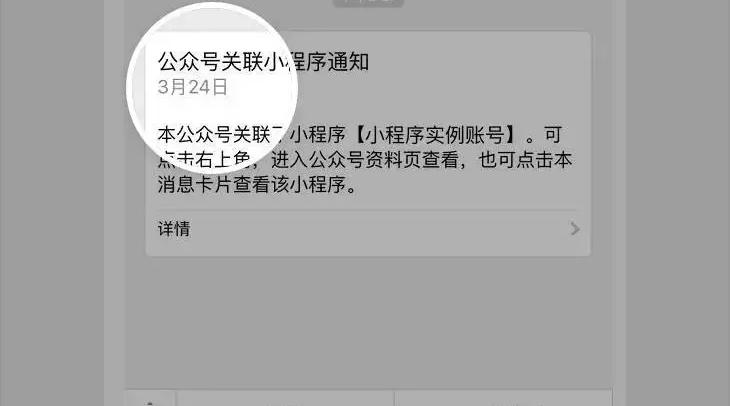Viewport: 730px width, 406px height.
Task: Tap the timestamp pill above the card
Action: click(368, 2)
